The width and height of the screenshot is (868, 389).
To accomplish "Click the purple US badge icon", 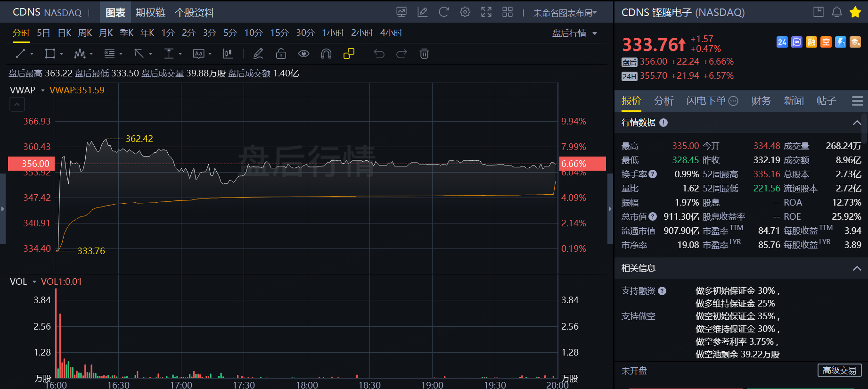I will coord(797,42).
